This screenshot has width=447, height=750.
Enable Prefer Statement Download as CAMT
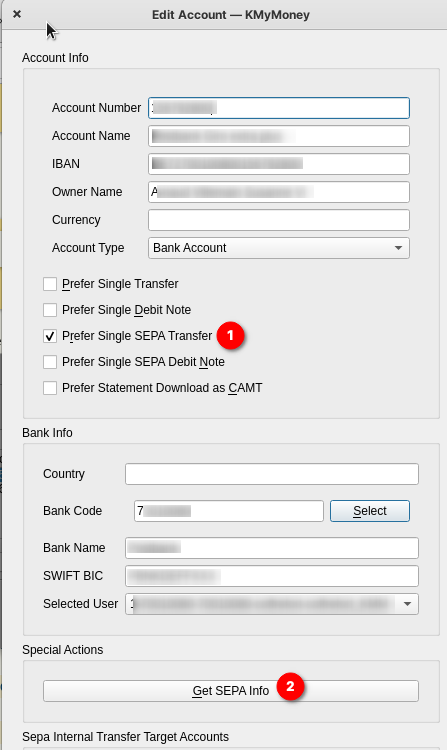[x=50, y=388]
